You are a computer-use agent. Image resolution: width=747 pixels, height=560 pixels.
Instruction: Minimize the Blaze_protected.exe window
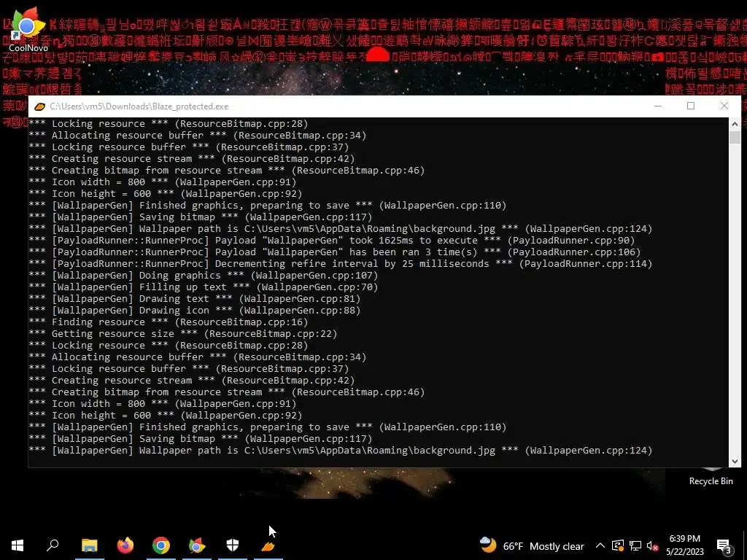[658, 106]
